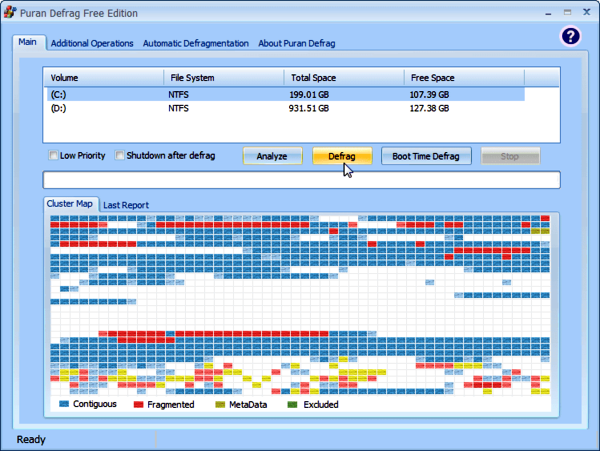The height and width of the screenshot is (451, 600).
Task: Switch to the Main tab
Action: (x=28, y=42)
